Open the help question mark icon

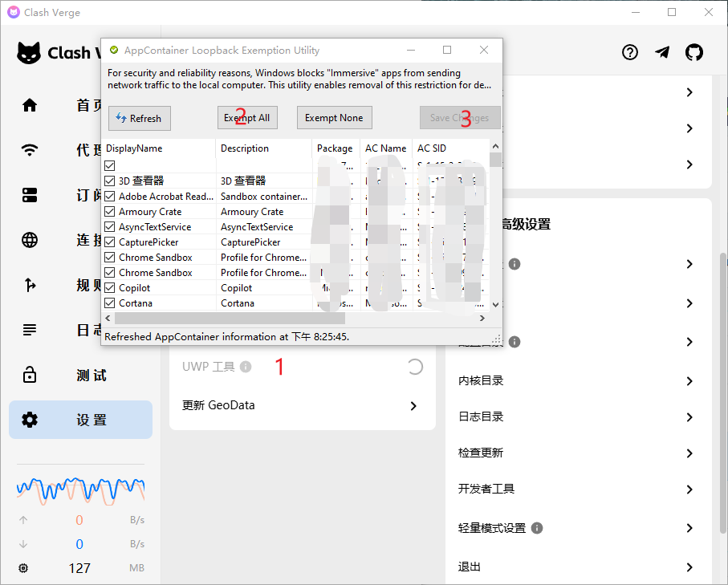click(629, 52)
